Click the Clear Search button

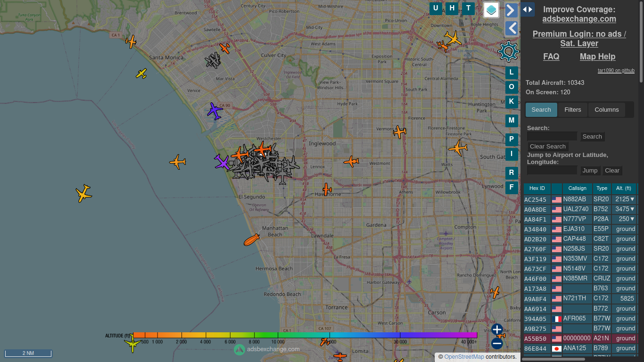tap(547, 147)
